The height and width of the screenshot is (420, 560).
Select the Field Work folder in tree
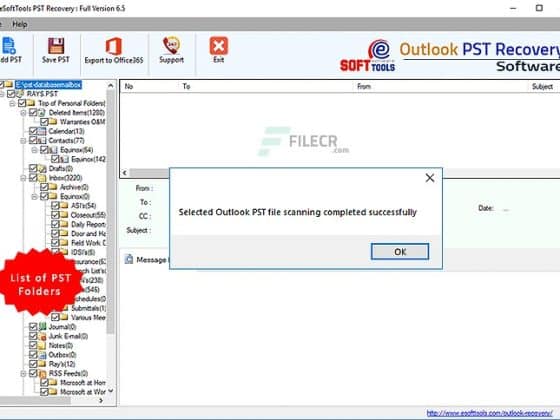point(88,243)
